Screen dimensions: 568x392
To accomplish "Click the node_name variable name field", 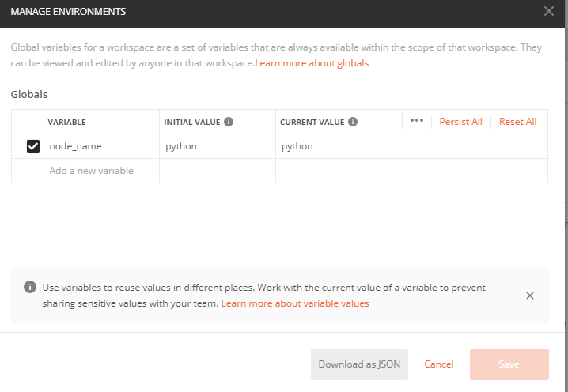I will (x=102, y=146).
